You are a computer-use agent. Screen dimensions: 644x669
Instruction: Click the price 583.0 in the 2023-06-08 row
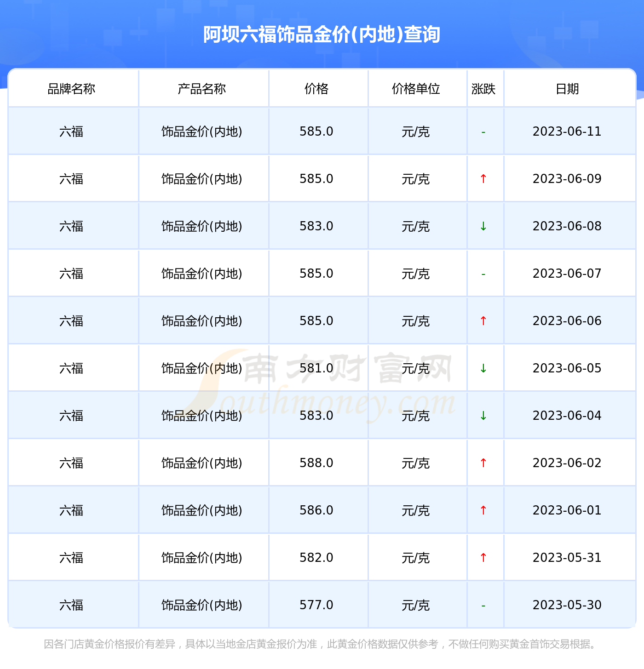[316, 226]
